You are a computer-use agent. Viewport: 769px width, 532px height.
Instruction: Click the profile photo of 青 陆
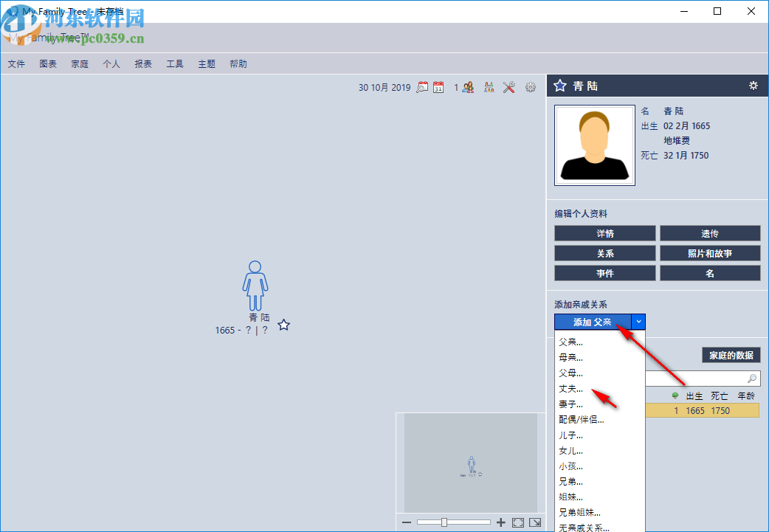click(595, 145)
